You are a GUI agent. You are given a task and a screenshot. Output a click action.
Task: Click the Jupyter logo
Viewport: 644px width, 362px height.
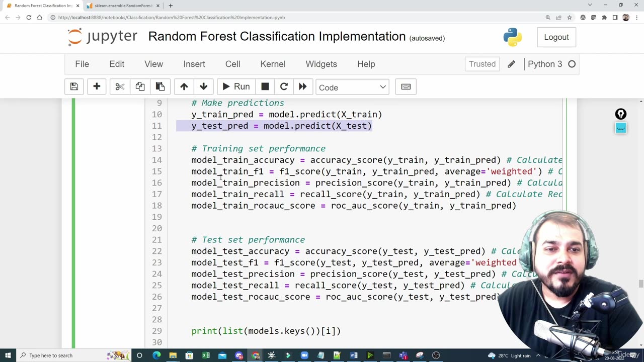point(103,37)
